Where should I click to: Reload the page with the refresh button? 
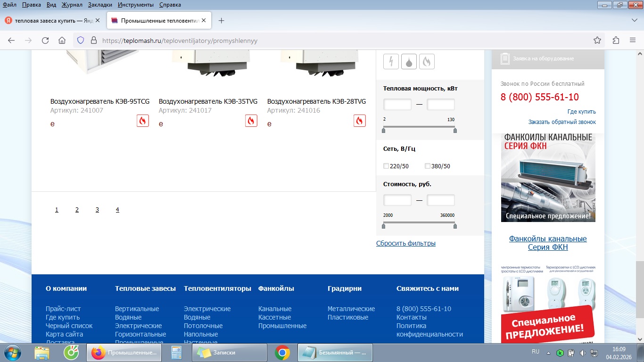(x=45, y=41)
